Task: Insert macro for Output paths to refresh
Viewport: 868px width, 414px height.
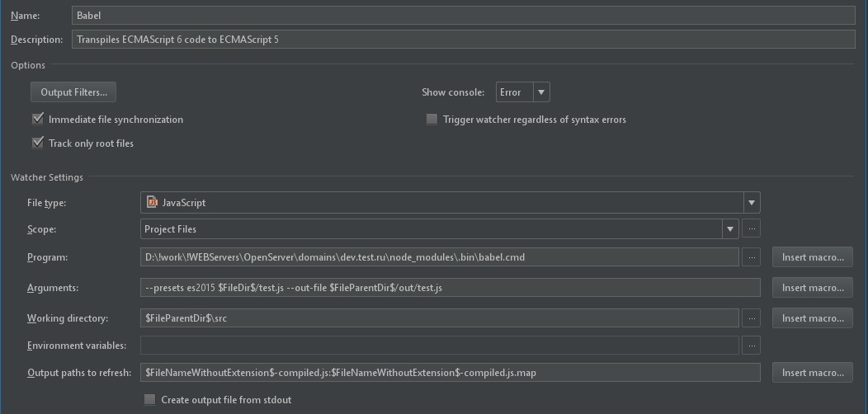Action: [812, 373]
